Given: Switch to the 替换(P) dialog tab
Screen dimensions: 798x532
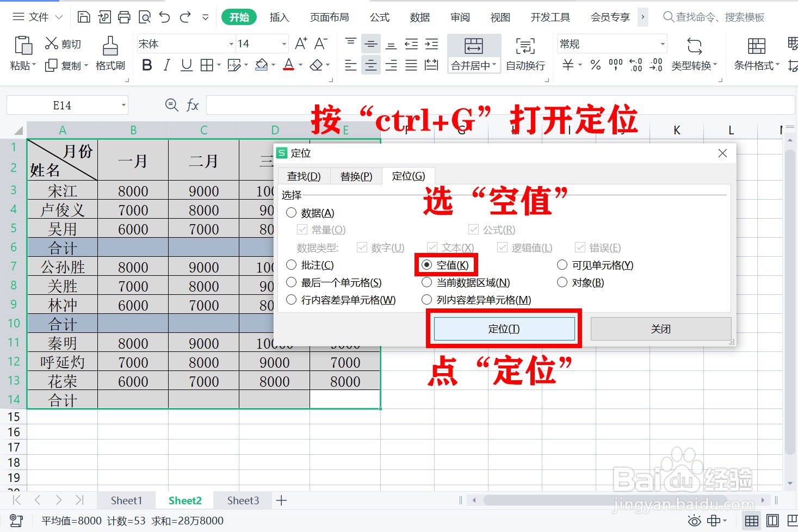Looking at the screenshot, I should tap(356, 176).
